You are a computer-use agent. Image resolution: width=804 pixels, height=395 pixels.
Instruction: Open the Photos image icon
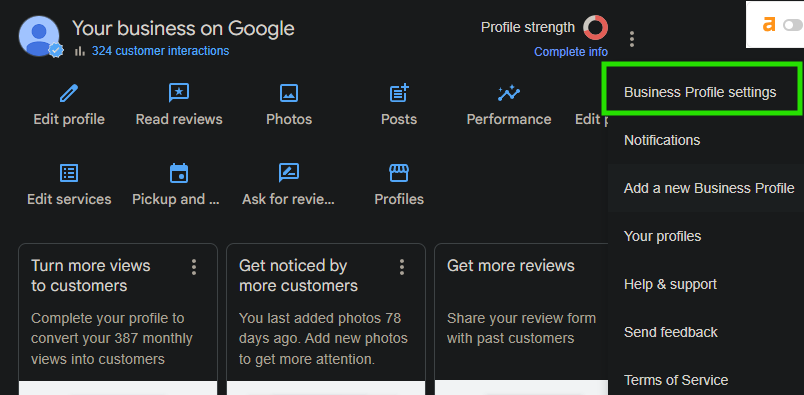pos(289,93)
